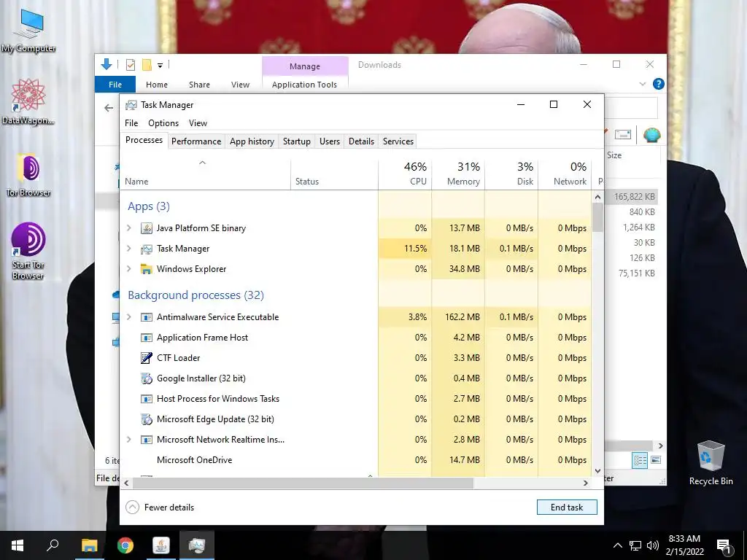Switch Explorer to details view icon

(640, 460)
